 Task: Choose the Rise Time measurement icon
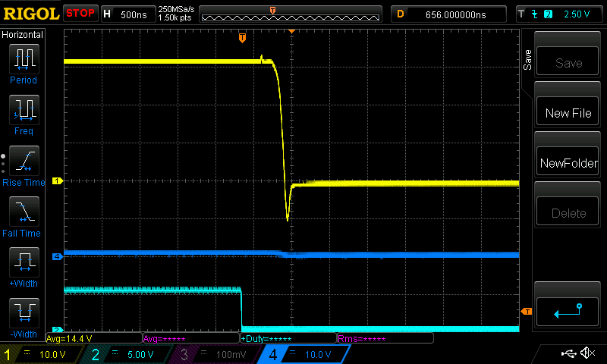24,160
